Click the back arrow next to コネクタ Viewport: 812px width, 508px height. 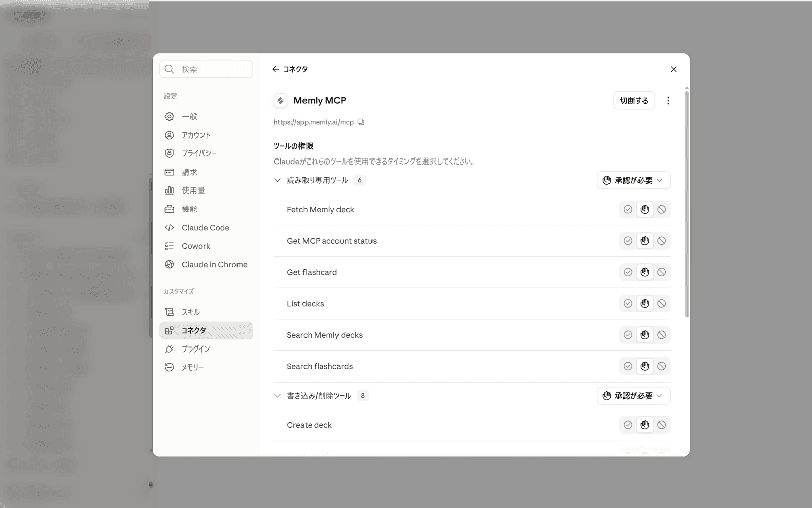tap(276, 69)
